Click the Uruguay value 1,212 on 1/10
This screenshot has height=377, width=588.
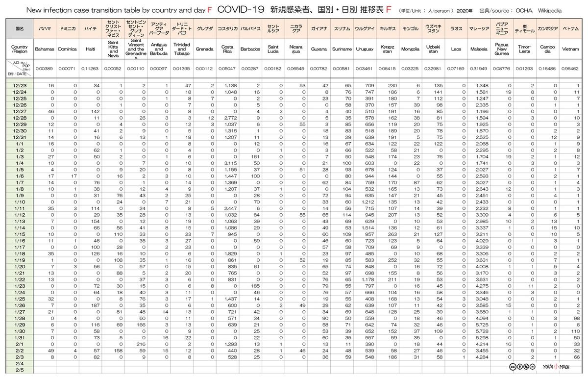click(x=368, y=202)
